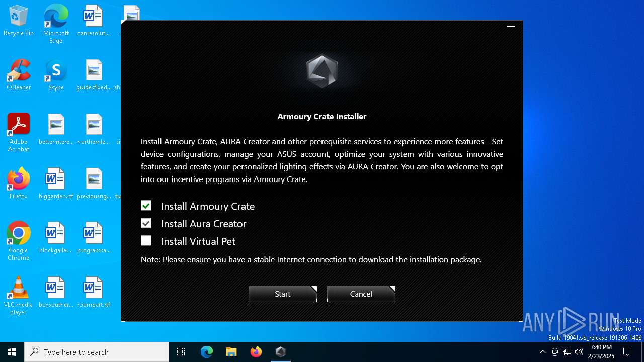Open the Windows Start menu
Viewport: 644px width, 362px height.
click(x=12, y=352)
